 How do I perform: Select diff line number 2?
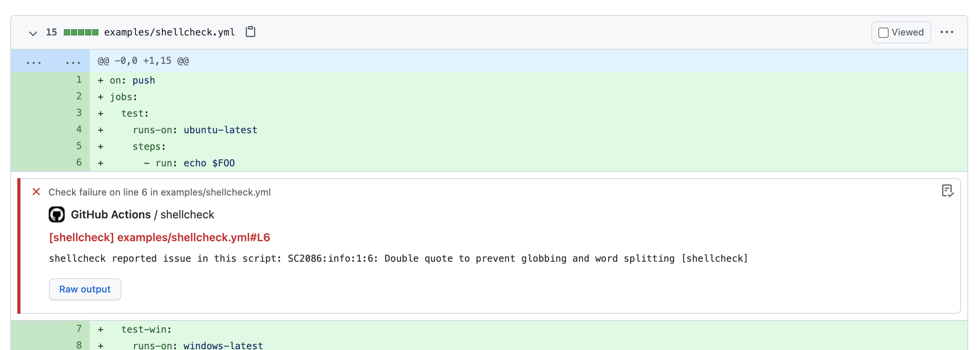(x=79, y=97)
